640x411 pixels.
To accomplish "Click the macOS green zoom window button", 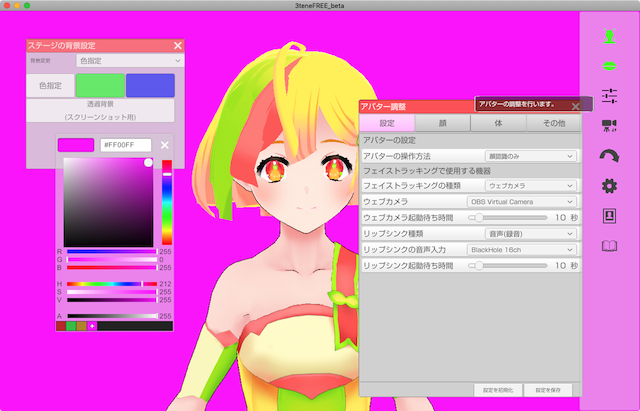I will point(27,5).
